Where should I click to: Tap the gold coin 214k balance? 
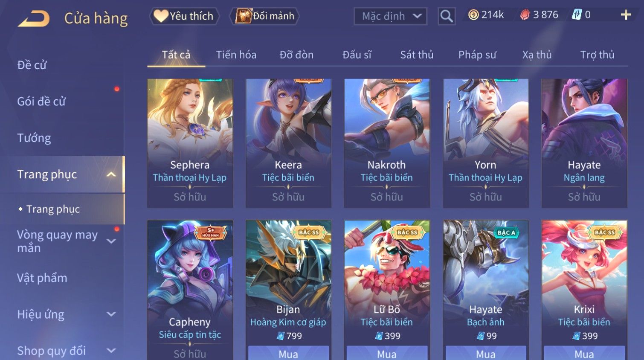486,15
